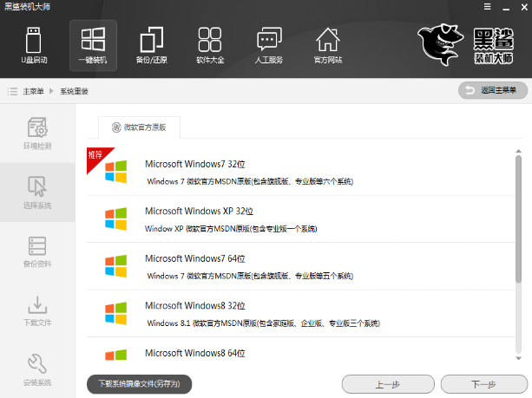Viewport: 532px width, 398px height.
Task: Open the 软件大全 software collection
Action: (209, 45)
